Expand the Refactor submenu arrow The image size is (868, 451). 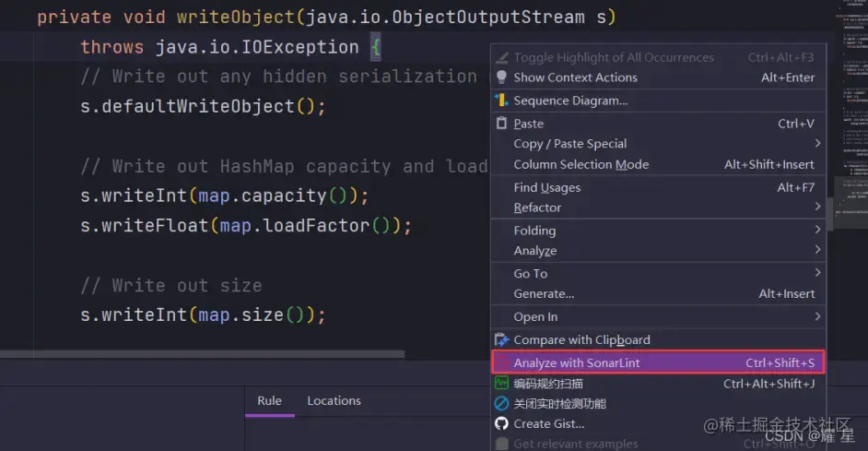coord(817,207)
